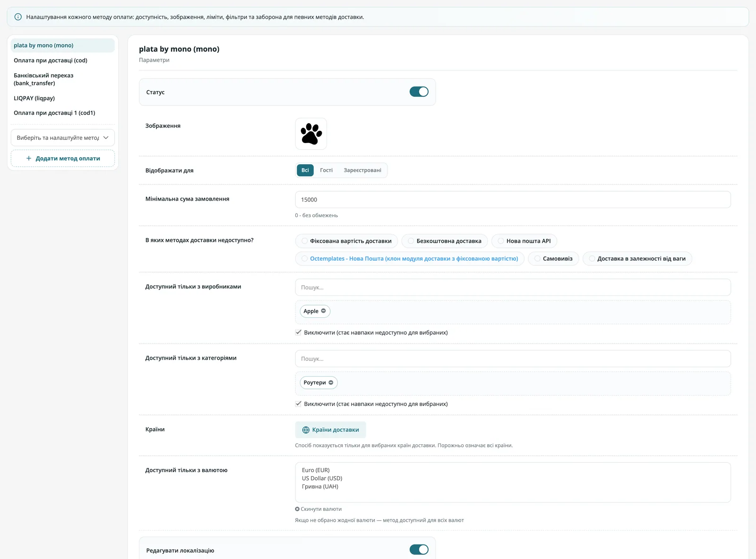Toggle the Редагувати локалізацію switch
Viewport: 756px width, 559px height.
(x=419, y=550)
